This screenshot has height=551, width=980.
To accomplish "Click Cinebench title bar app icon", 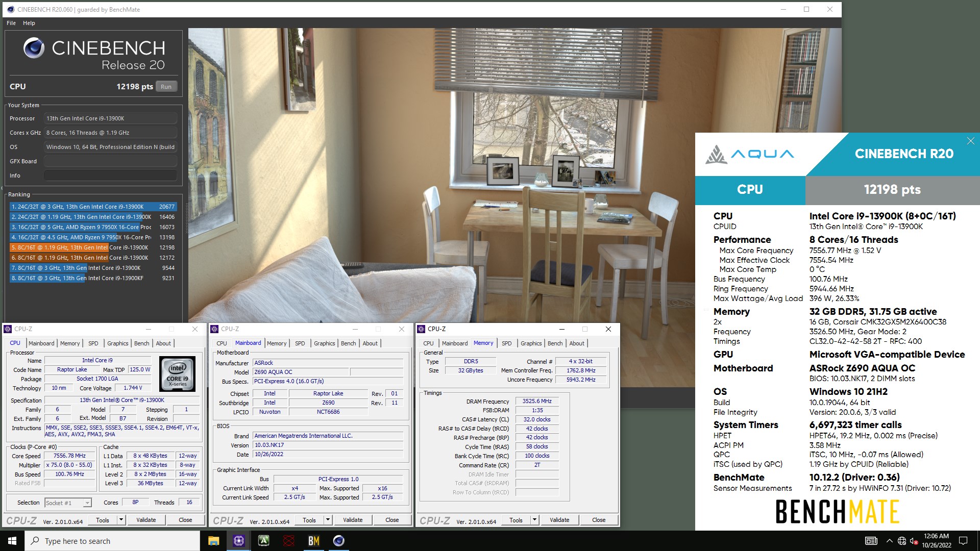I will [10, 9].
